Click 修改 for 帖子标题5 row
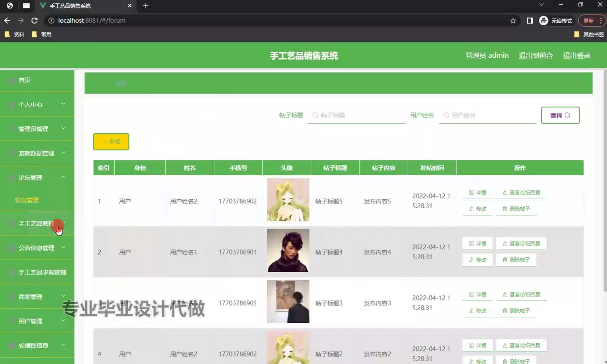Image resolution: width=607 pixels, height=364 pixels. pyautogui.click(x=478, y=209)
